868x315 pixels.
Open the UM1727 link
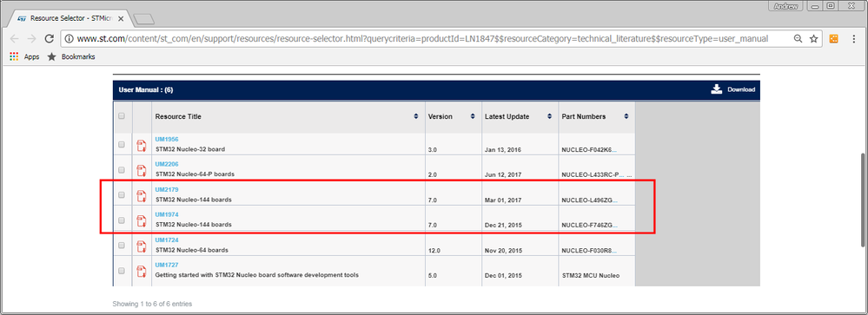(167, 265)
